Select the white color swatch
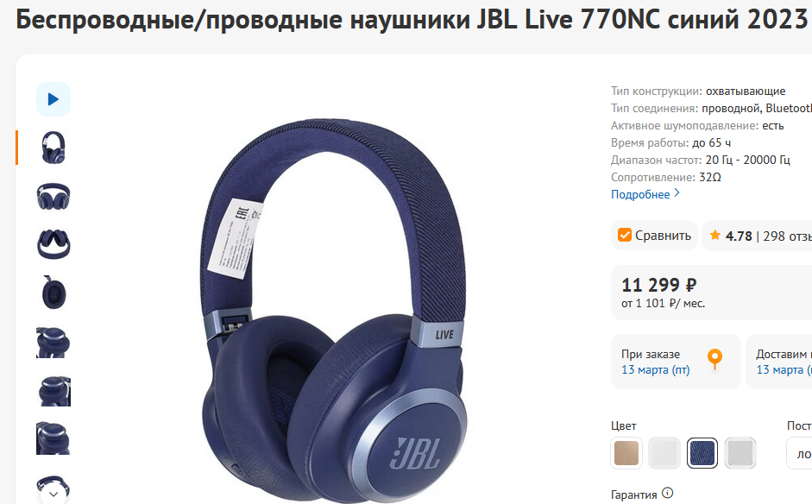The width and height of the screenshot is (812, 504). [x=664, y=453]
